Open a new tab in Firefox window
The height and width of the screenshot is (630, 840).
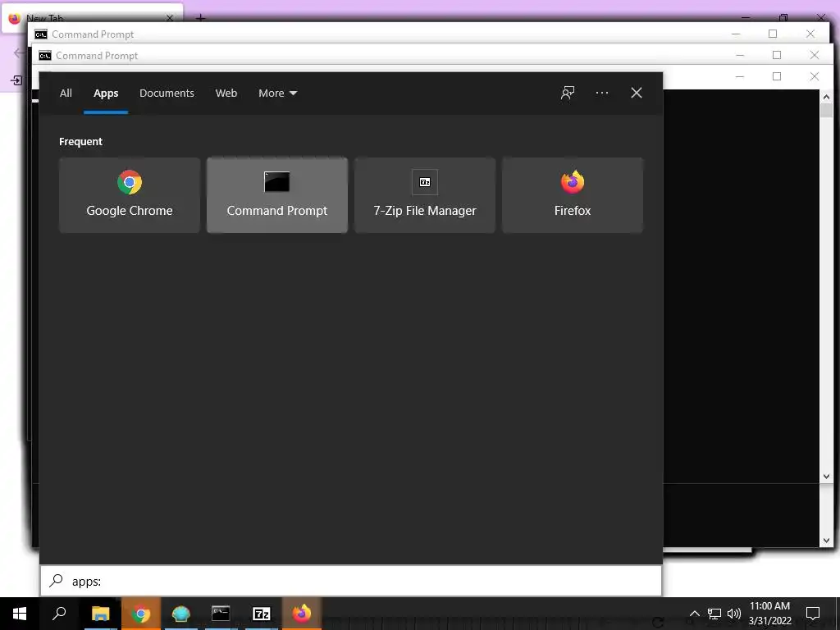pyautogui.click(x=200, y=18)
